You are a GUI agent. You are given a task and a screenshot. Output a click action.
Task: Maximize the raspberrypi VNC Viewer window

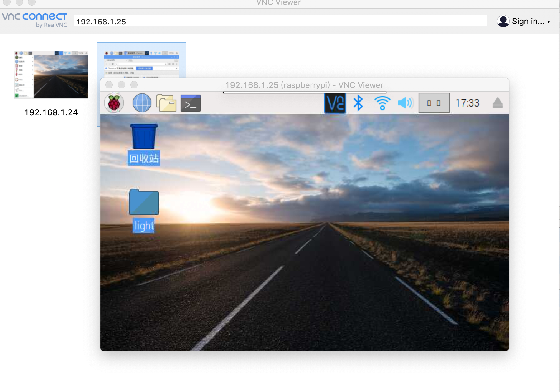(x=134, y=85)
